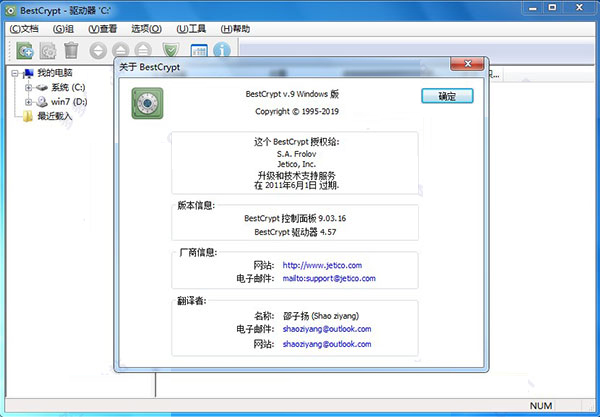The height and width of the screenshot is (417, 600).
Task: Click translator 电子邮件 shaoziyang@outlook.com link
Action: pos(327,329)
